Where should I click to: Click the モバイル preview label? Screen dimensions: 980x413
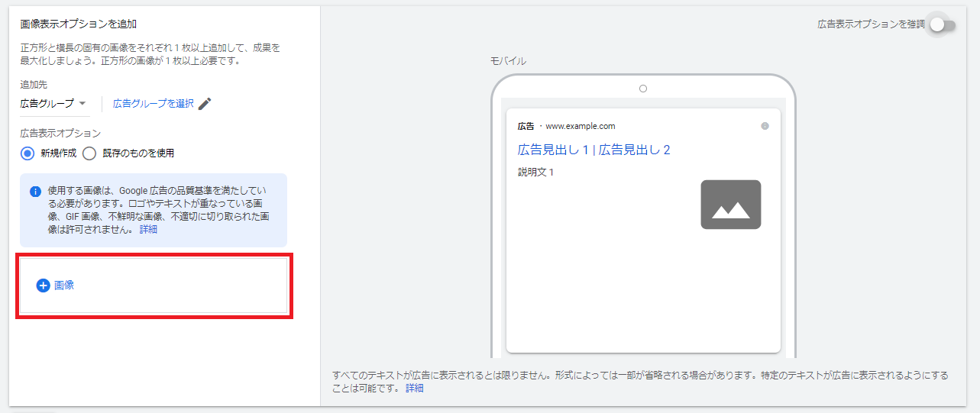[x=508, y=61]
